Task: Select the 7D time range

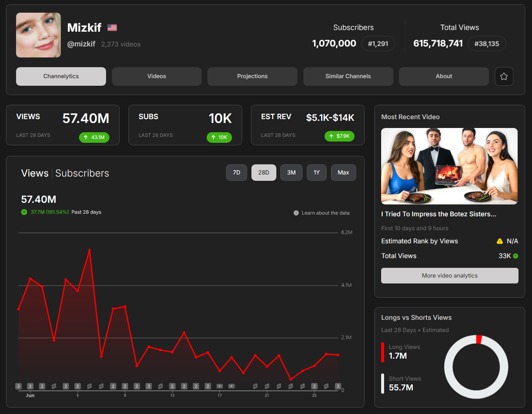Action: [237, 173]
